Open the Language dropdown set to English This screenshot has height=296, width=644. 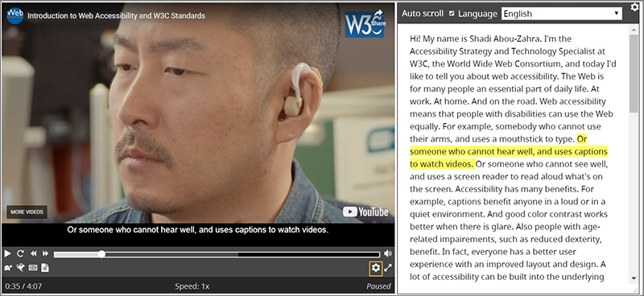click(561, 14)
